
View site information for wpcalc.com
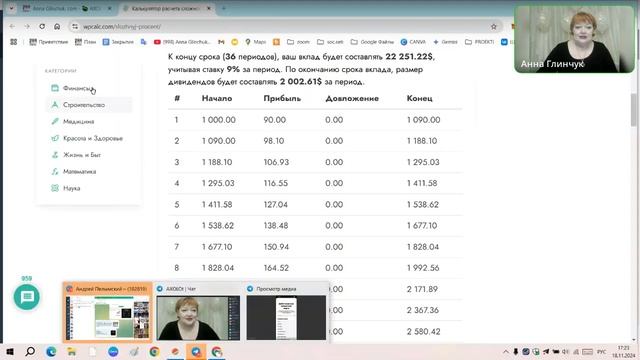coord(75,27)
